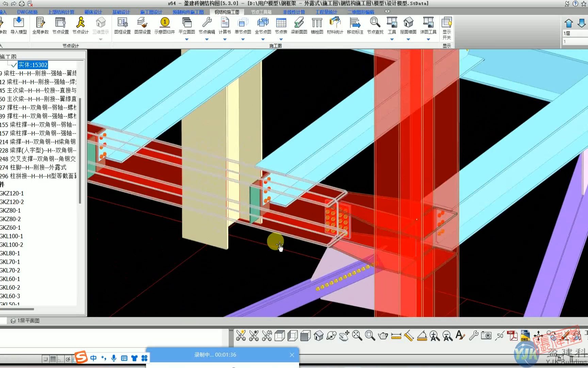Close the recording 录制中 bar
The height and width of the screenshot is (368, 588).
click(x=292, y=355)
